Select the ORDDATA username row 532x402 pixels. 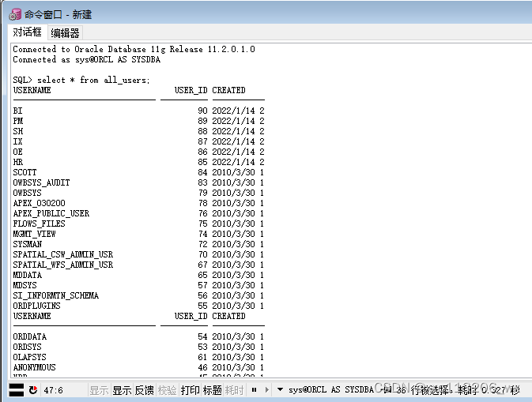(x=30, y=336)
